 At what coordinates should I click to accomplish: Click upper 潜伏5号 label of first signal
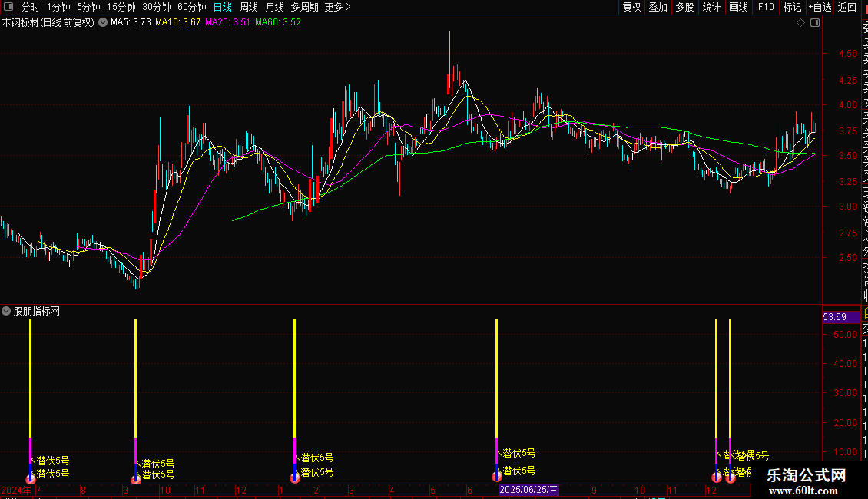click(52, 461)
